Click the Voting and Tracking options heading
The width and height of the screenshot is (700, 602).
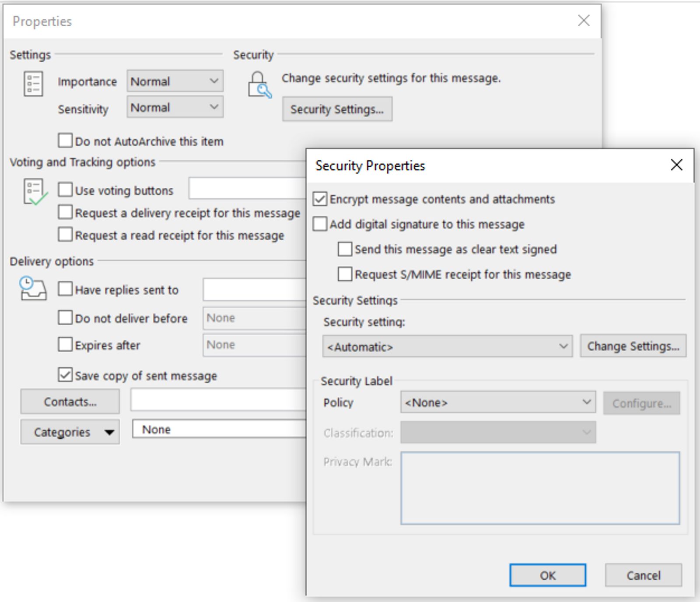pyautogui.click(x=82, y=162)
